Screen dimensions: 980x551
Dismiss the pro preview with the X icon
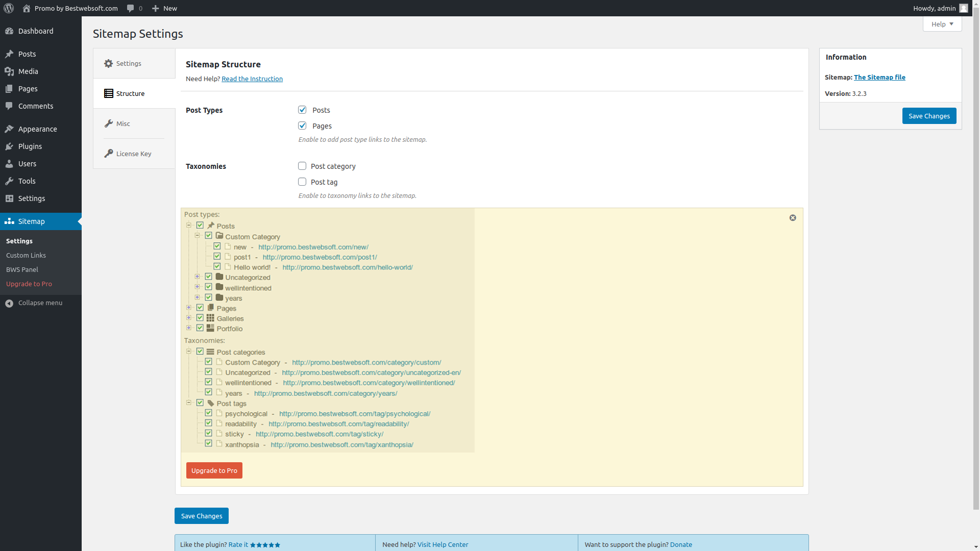click(x=793, y=217)
